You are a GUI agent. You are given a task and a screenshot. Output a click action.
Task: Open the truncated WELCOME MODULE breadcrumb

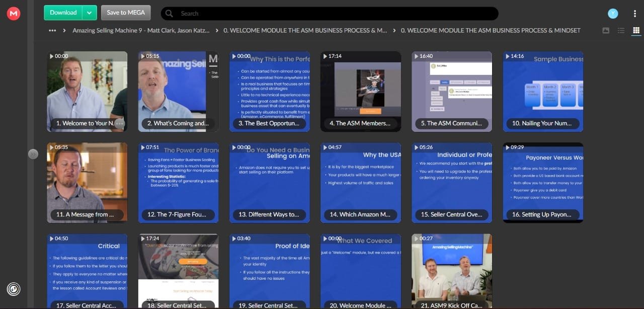coord(305,31)
